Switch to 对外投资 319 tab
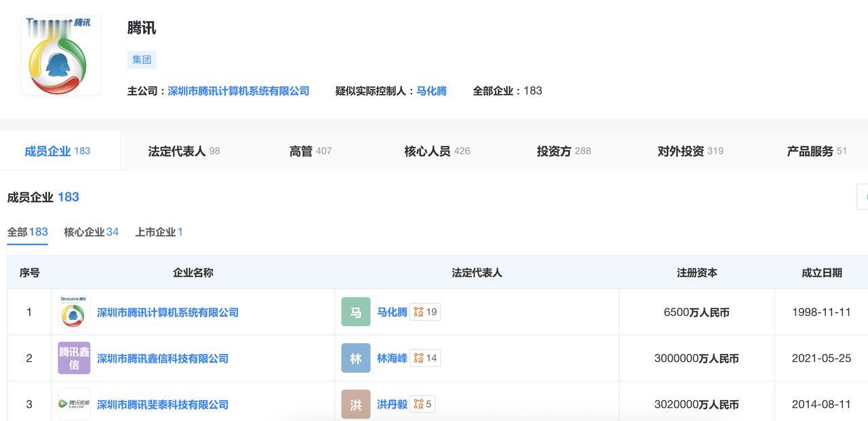 click(690, 151)
